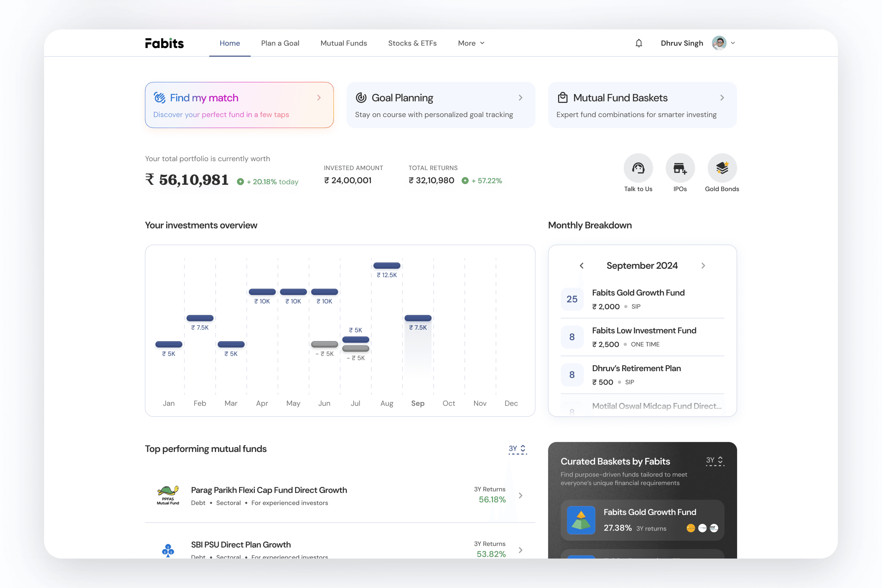Open the Plan a Goal tab

280,43
